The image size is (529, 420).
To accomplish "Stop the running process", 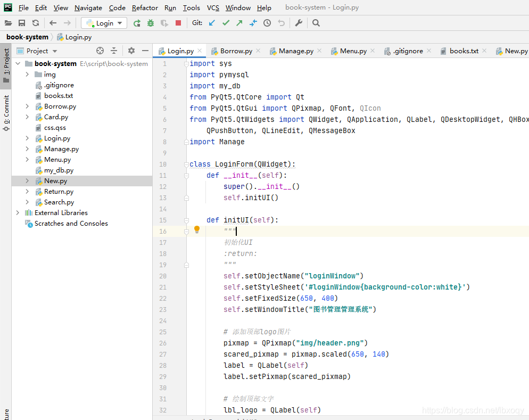I will 178,23.
